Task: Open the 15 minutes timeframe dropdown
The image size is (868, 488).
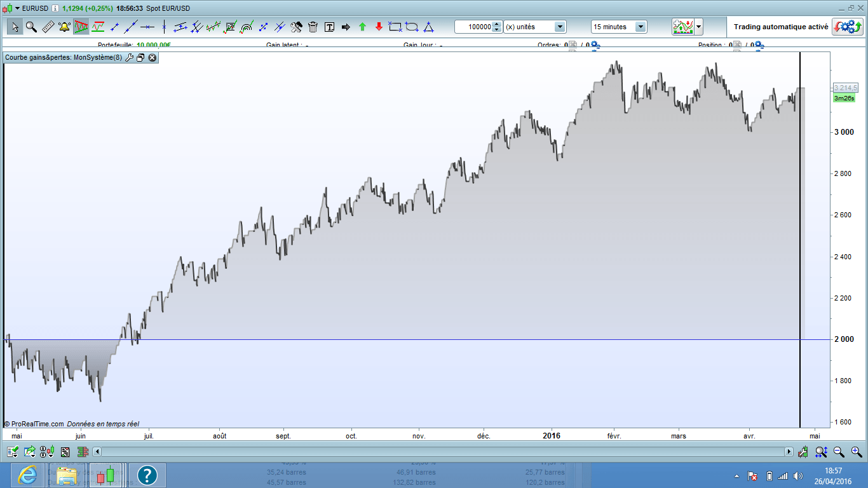Action: click(x=619, y=27)
